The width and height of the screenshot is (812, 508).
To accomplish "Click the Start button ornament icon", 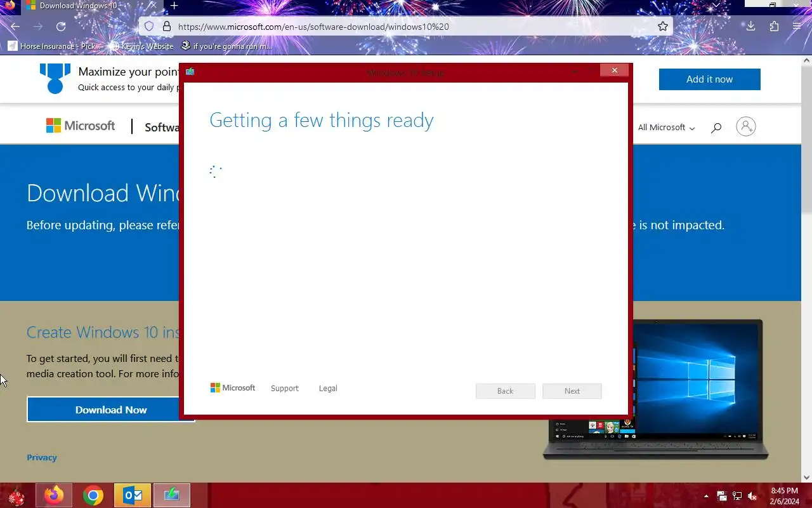I will point(16,495).
